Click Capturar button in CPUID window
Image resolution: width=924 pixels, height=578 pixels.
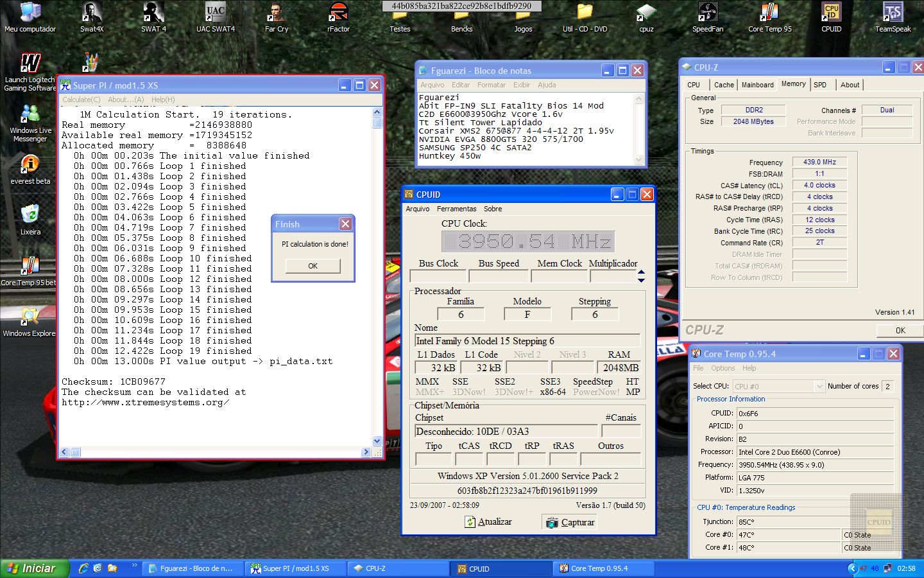[570, 522]
